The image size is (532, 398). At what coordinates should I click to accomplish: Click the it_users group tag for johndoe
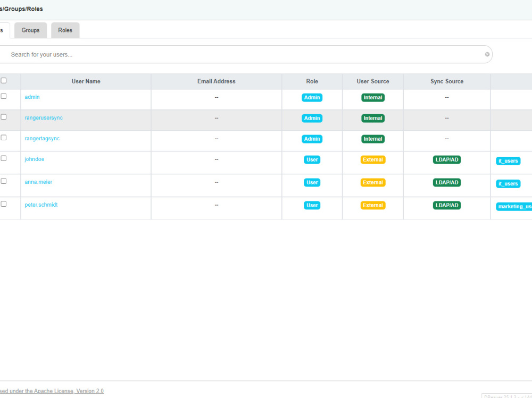click(508, 161)
